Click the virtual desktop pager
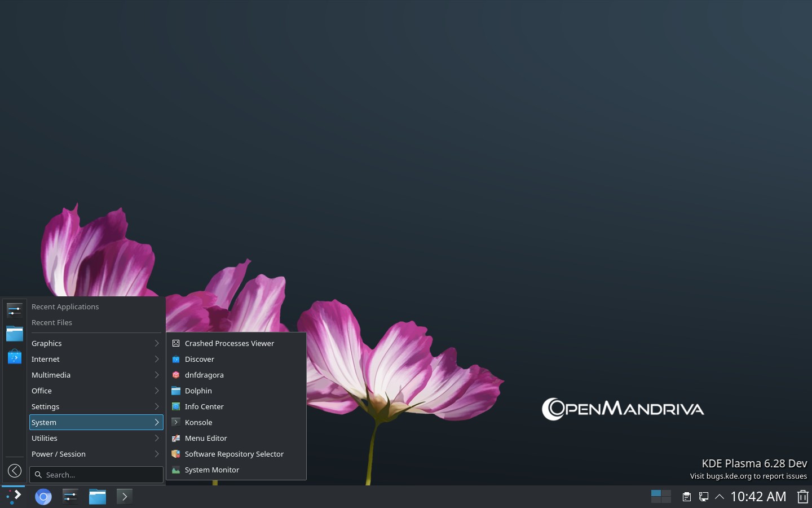 coord(660,497)
